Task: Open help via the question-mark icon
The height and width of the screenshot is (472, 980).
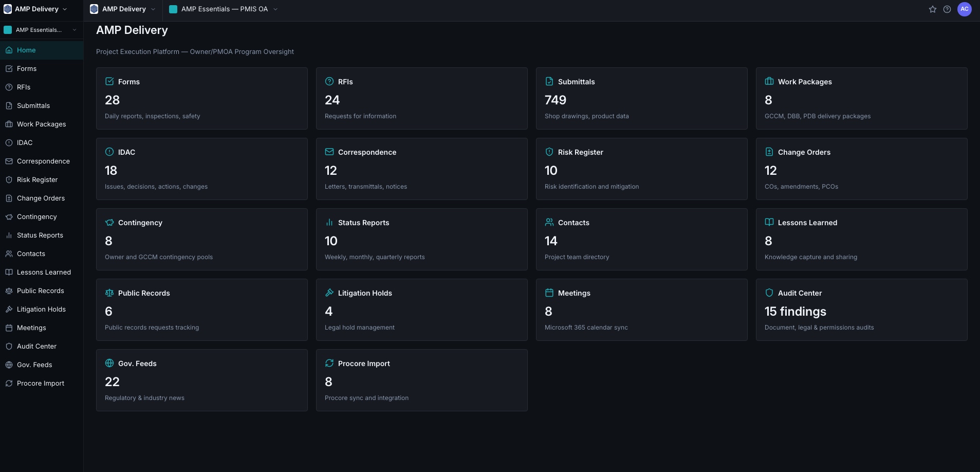Action: point(947,9)
